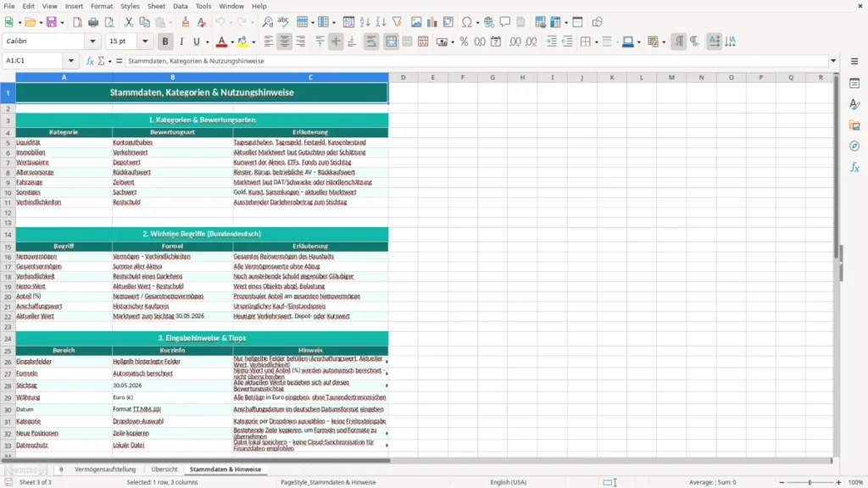Expand the formula bar arrow
This screenshot has height=488, width=868.
tap(833, 61)
